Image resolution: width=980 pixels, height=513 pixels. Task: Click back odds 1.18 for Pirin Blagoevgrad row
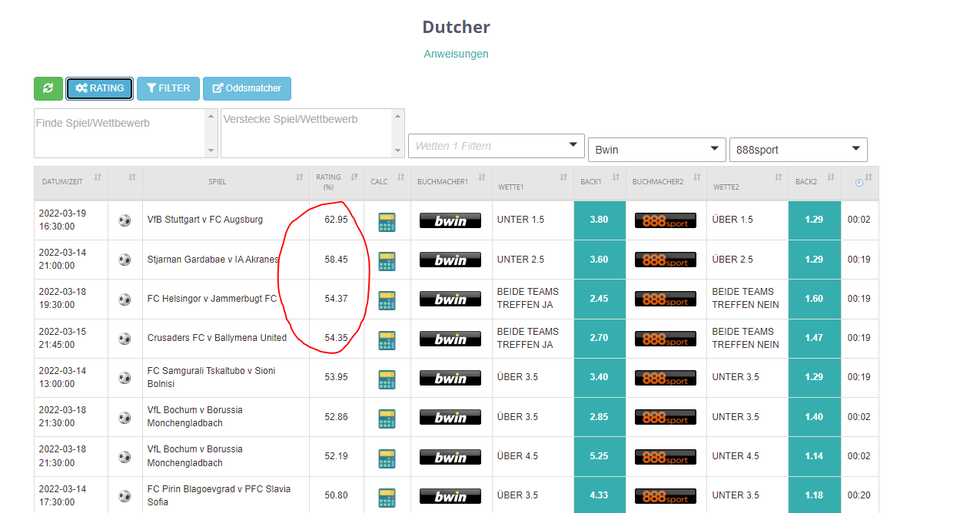pos(815,495)
